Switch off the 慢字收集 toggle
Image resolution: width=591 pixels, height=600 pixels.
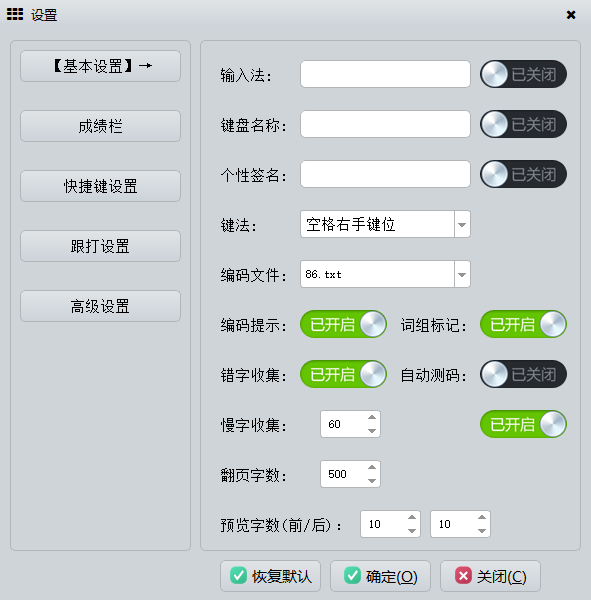523,424
